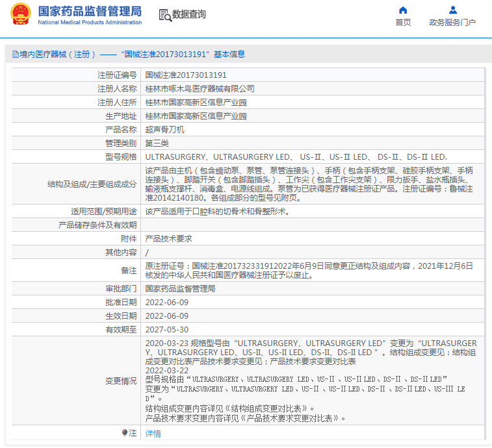Screen dimensions: 492x448
Task: Click the 产品储存条件及有效期 label
Action: point(97,225)
